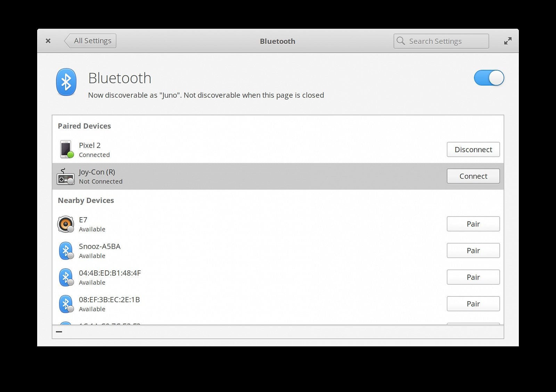This screenshot has width=556, height=392.
Task: Click the Bluetooth title in the header bar
Action: 278,41
